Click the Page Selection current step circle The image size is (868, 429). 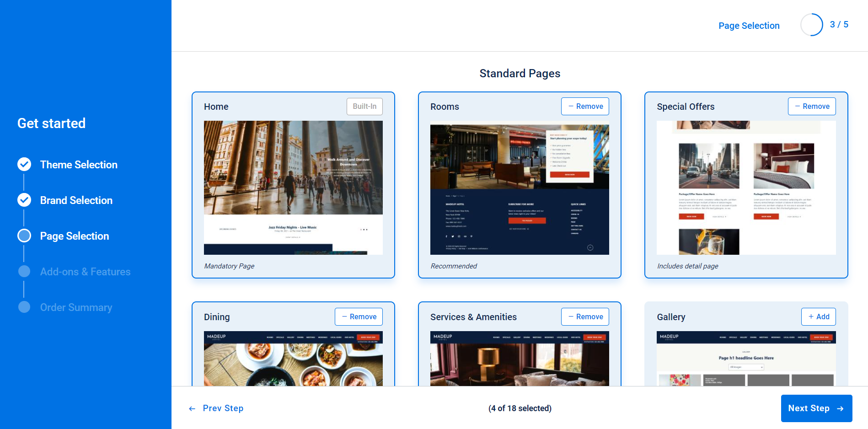click(x=24, y=236)
